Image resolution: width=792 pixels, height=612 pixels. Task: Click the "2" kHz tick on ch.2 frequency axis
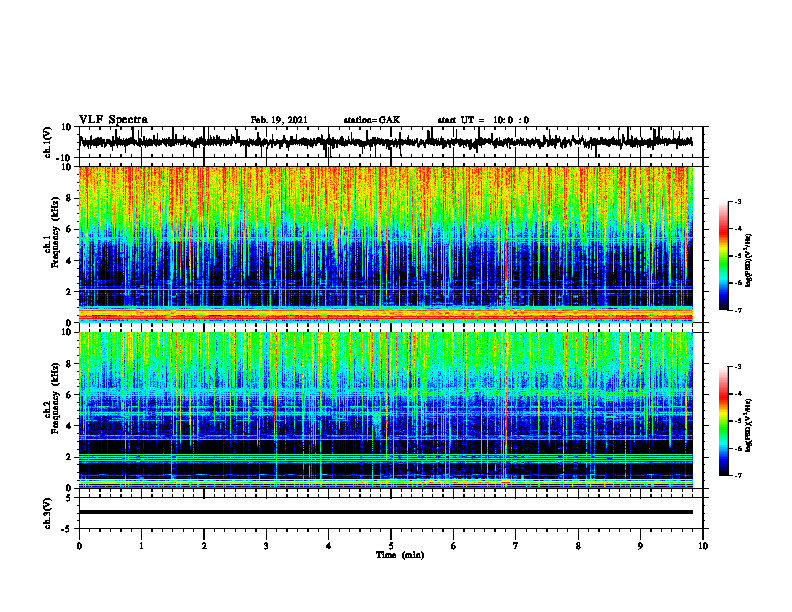tap(70, 457)
